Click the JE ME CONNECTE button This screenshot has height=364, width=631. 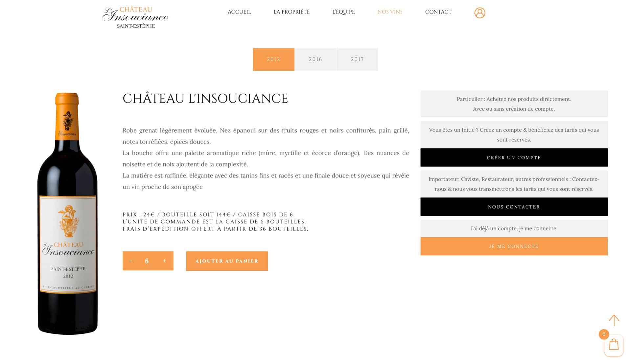tap(514, 246)
